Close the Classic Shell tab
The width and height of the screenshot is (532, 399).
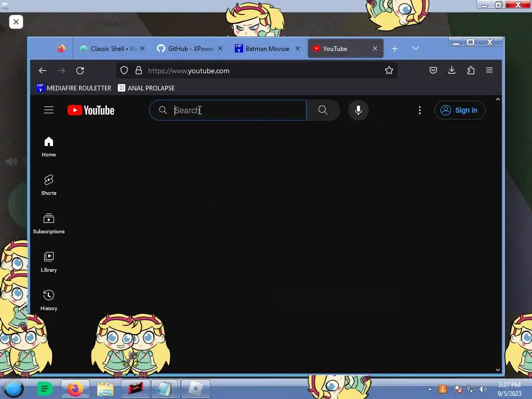pos(142,48)
